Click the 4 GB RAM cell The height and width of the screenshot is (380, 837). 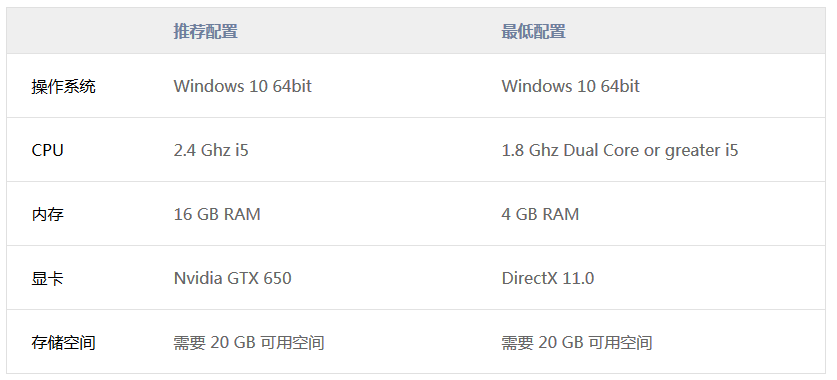pyautogui.click(x=540, y=215)
